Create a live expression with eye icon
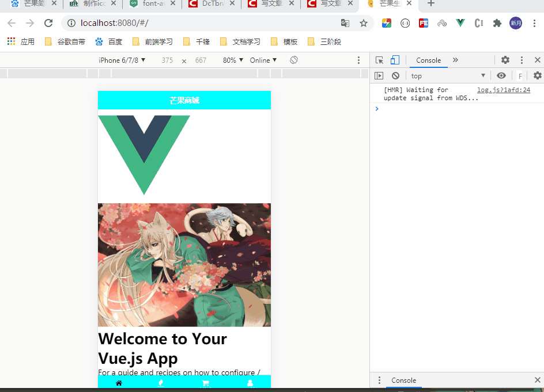 (x=501, y=75)
